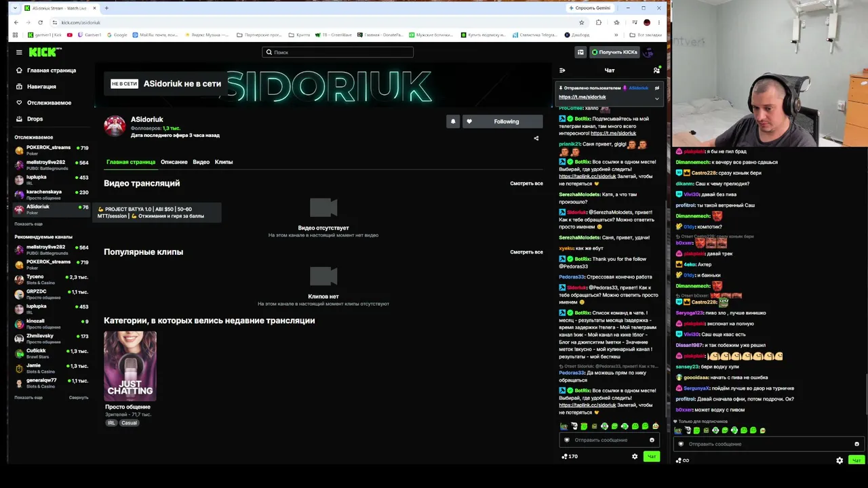Open the tab search dropdown in Chrome
The image size is (868, 488).
(x=16, y=8)
